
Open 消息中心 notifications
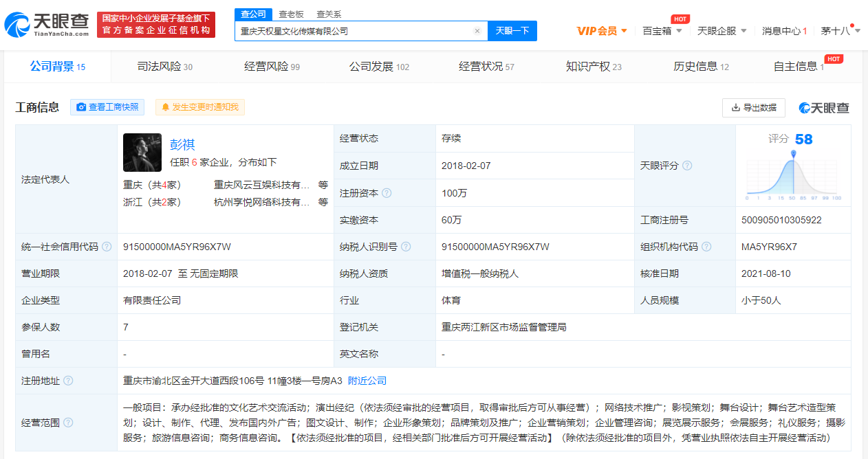pos(784,31)
